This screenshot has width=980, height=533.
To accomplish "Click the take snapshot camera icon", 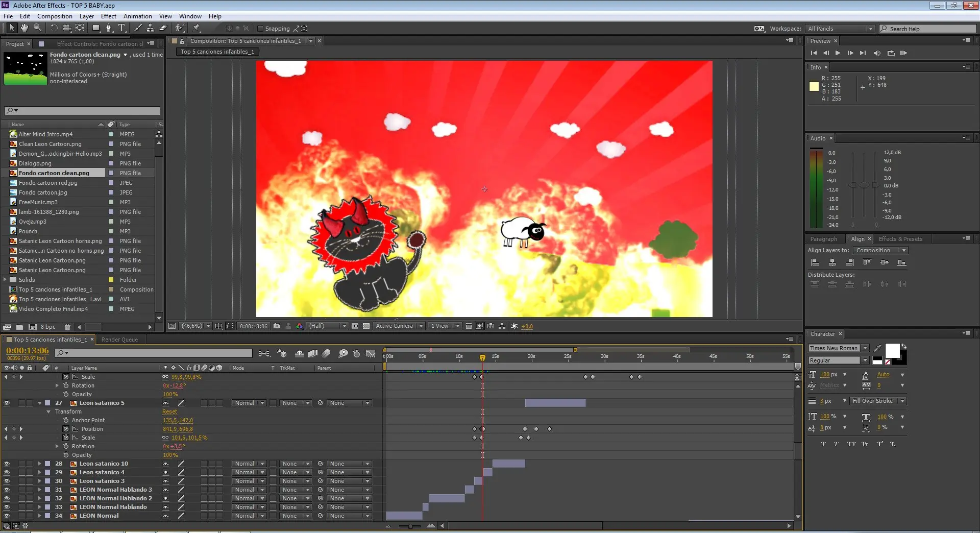I will (x=277, y=326).
